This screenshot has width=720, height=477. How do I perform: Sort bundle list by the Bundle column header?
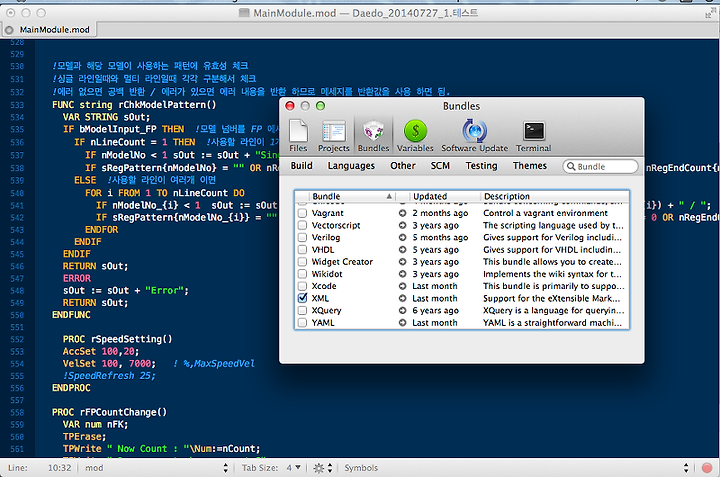pos(353,196)
